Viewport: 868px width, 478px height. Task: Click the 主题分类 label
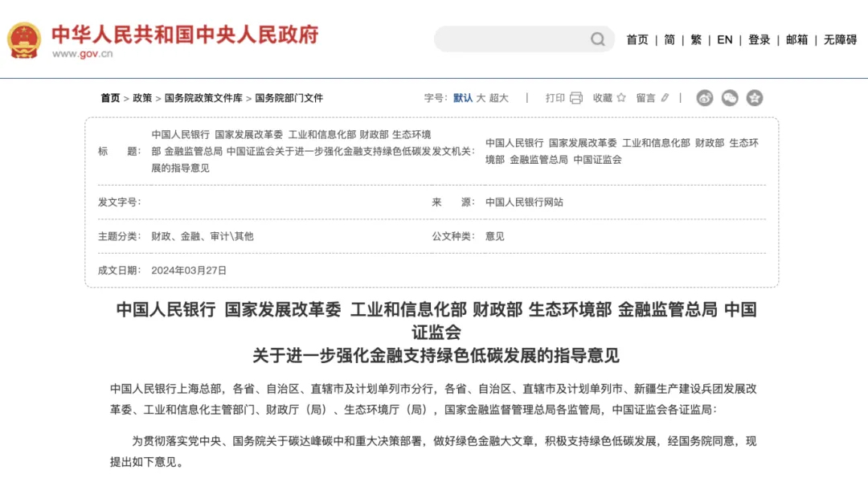[119, 236]
